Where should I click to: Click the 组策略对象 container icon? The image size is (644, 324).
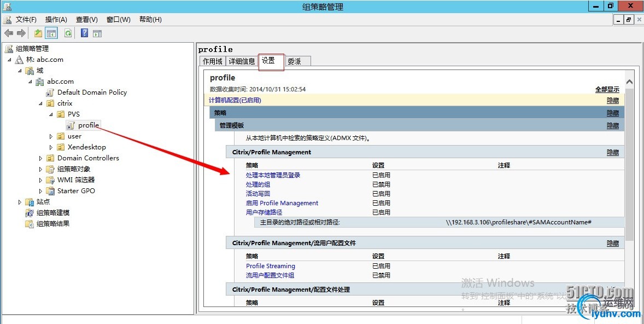pos(50,169)
